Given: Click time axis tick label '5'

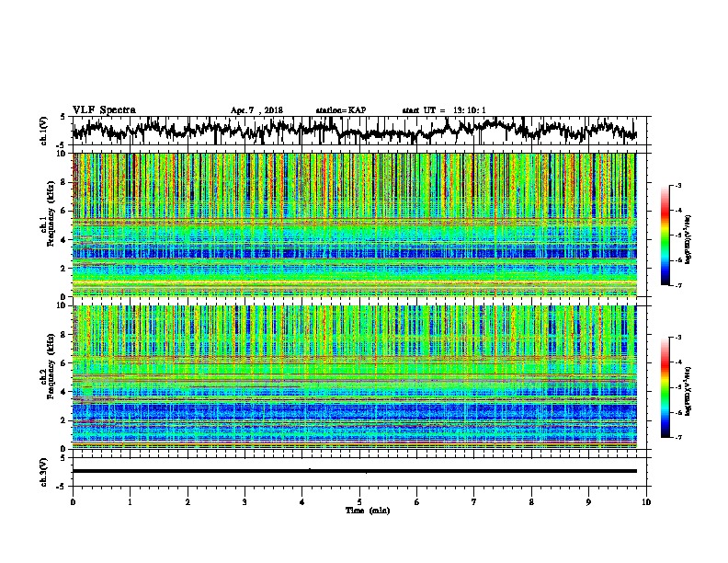Looking at the screenshot, I should coord(359,502).
